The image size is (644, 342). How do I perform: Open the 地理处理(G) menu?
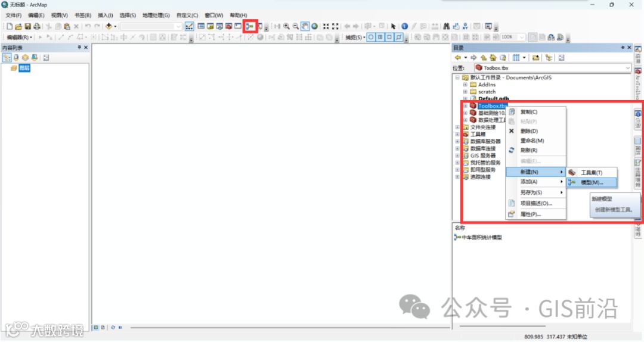pos(156,15)
